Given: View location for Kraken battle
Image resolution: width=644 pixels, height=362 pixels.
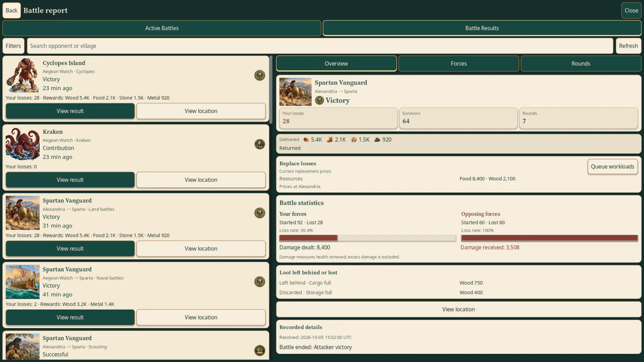Looking at the screenshot, I should tap(201, 180).
